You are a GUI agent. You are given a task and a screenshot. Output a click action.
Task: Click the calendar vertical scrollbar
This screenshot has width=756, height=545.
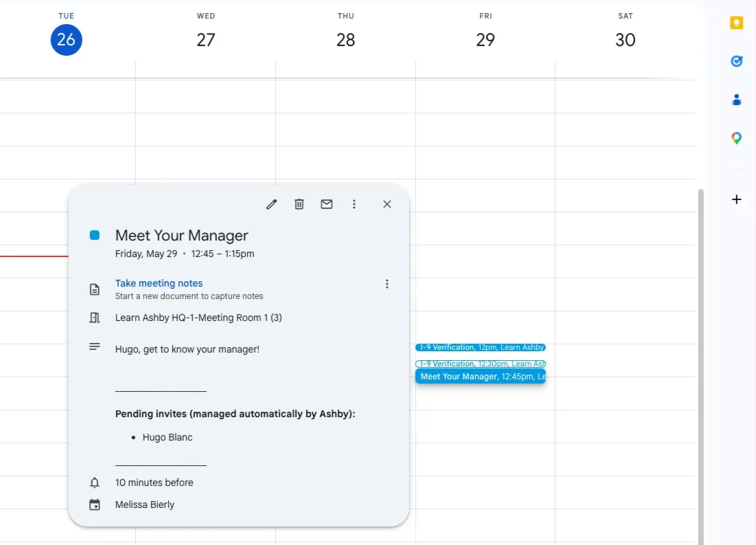700,367
